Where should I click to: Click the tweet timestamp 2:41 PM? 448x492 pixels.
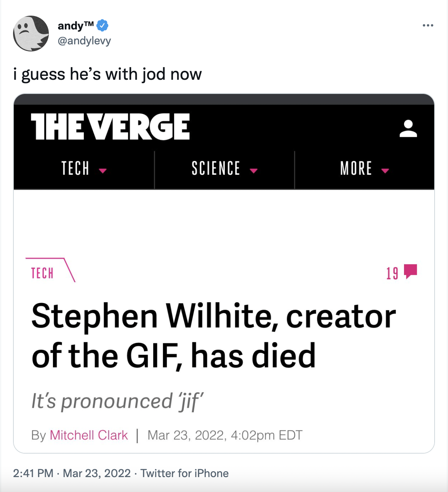33,473
